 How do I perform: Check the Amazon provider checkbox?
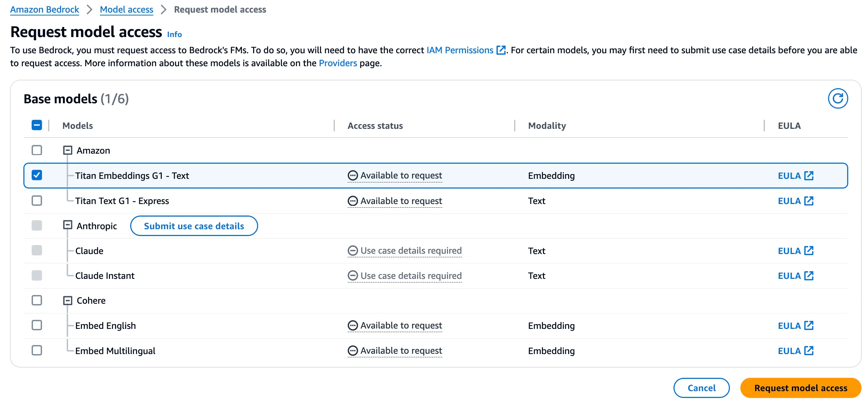click(37, 150)
